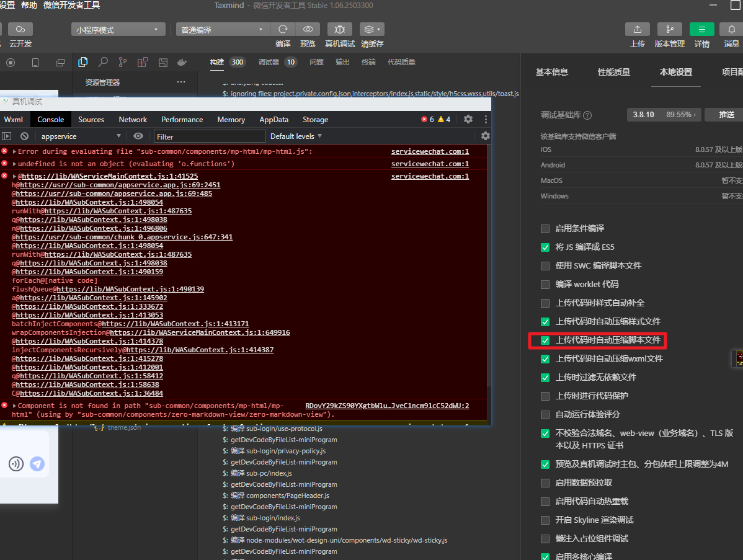Image resolution: width=743 pixels, height=560 pixels.
Task: Enable 上传代码时样式自动补全 checkbox
Action: coord(545,303)
